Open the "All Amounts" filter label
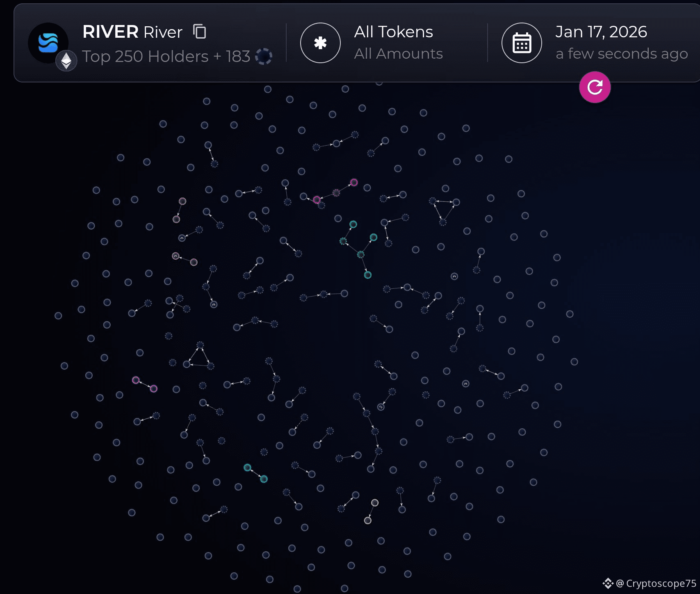This screenshot has width=700, height=594. click(399, 54)
